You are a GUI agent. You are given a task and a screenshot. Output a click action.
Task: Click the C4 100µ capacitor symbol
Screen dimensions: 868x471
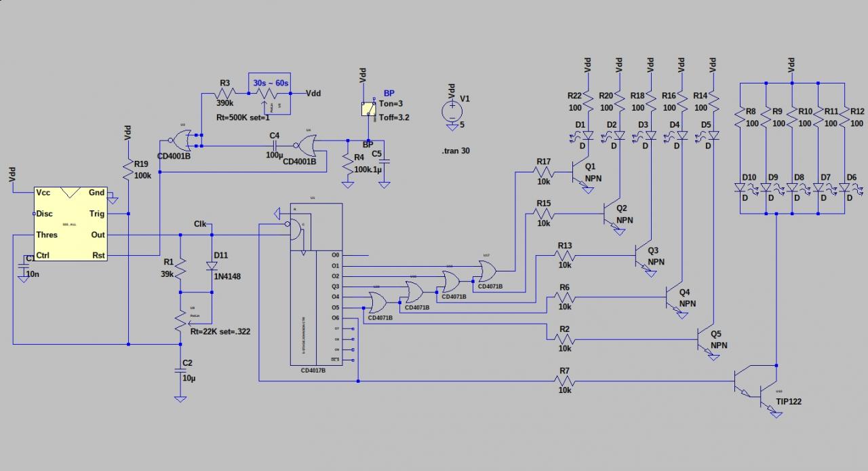pos(275,145)
